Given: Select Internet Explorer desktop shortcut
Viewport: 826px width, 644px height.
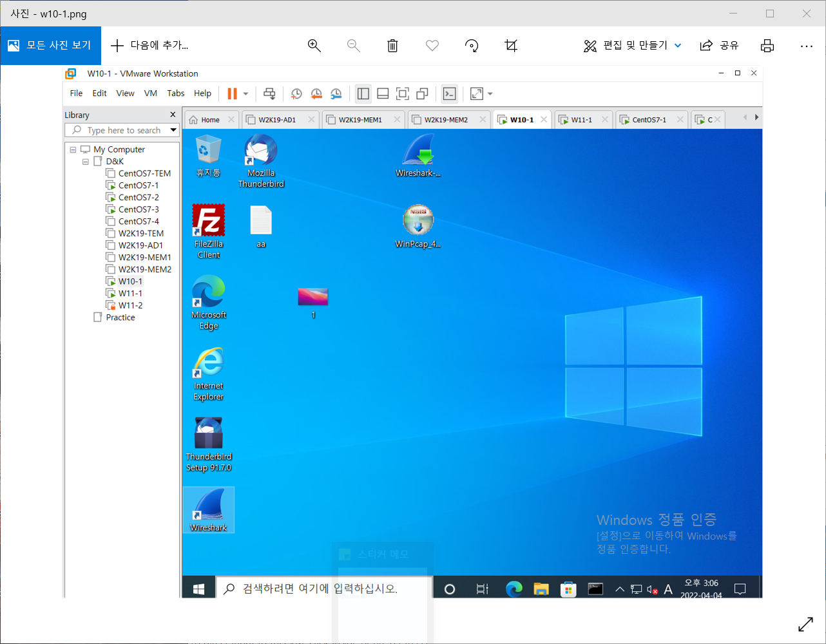Looking at the screenshot, I should tap(209, 374).
